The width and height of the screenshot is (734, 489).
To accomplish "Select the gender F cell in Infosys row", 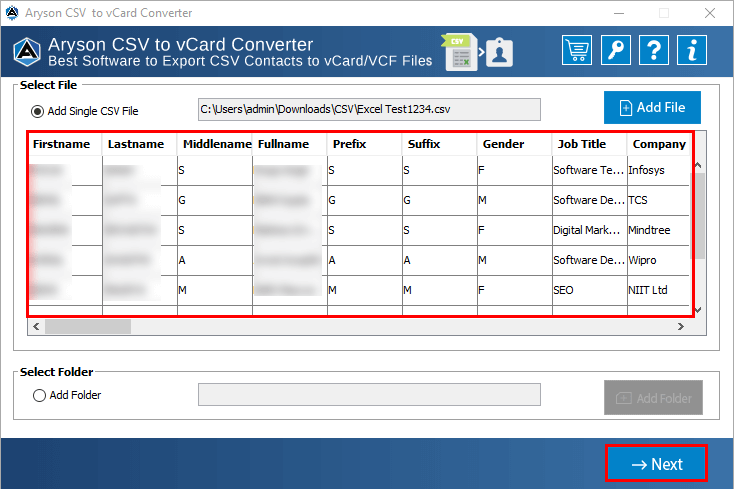I will 514,170.
